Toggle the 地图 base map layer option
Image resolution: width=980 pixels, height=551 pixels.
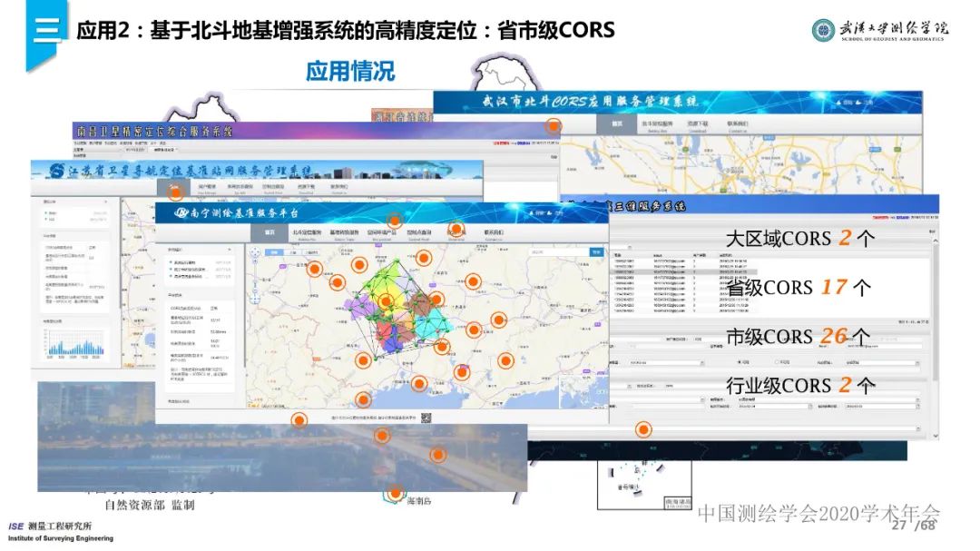click(276, 252)
